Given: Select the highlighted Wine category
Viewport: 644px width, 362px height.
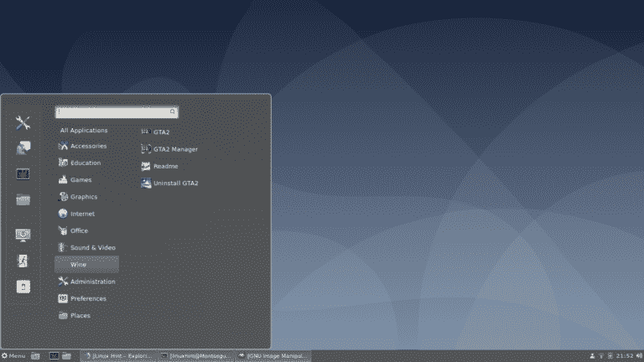Looking at the screenshot, I should [86, 265].
